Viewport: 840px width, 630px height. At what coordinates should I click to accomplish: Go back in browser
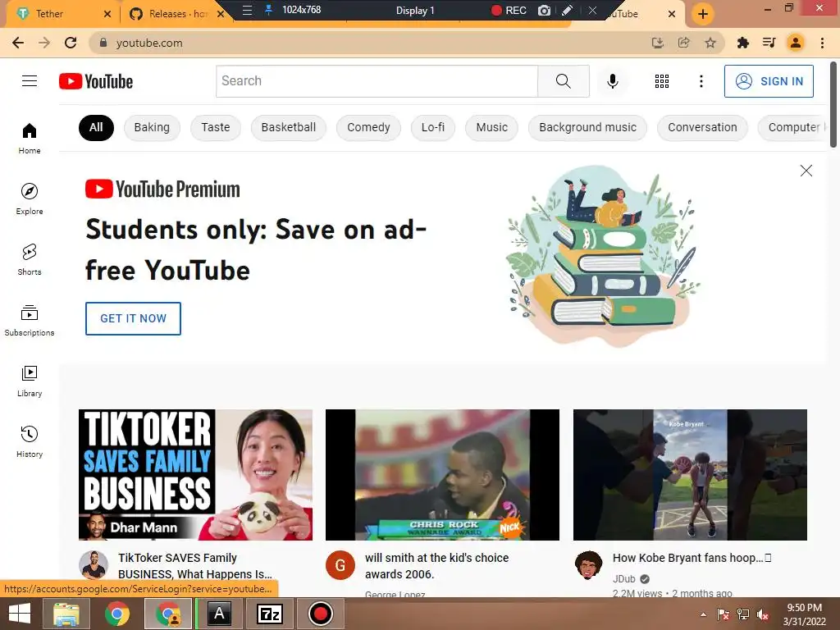point(18,43)
